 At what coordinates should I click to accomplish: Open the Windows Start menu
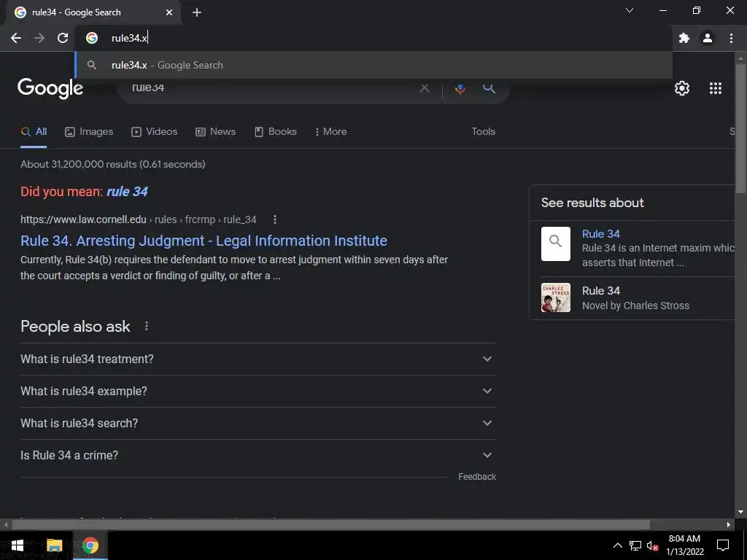click(18, 545)
